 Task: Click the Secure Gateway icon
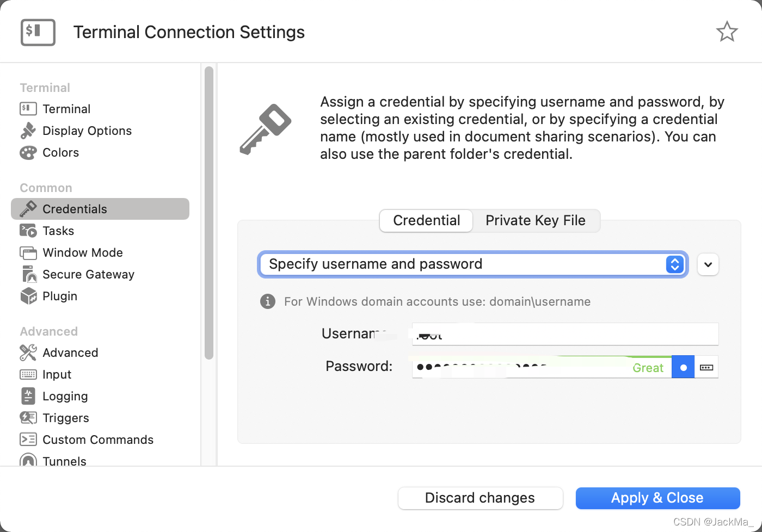pos(28,274)
